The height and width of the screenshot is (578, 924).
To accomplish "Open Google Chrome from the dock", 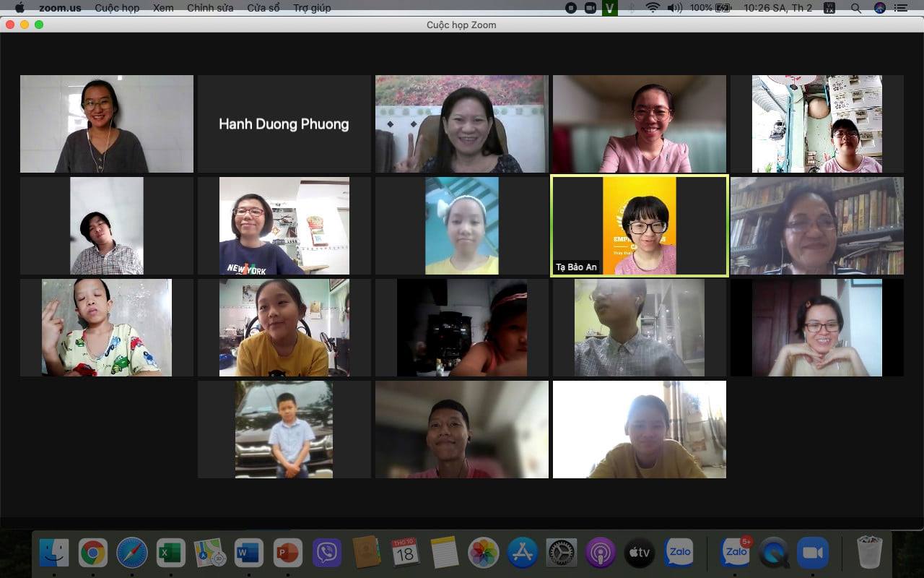I will point(93,553).
